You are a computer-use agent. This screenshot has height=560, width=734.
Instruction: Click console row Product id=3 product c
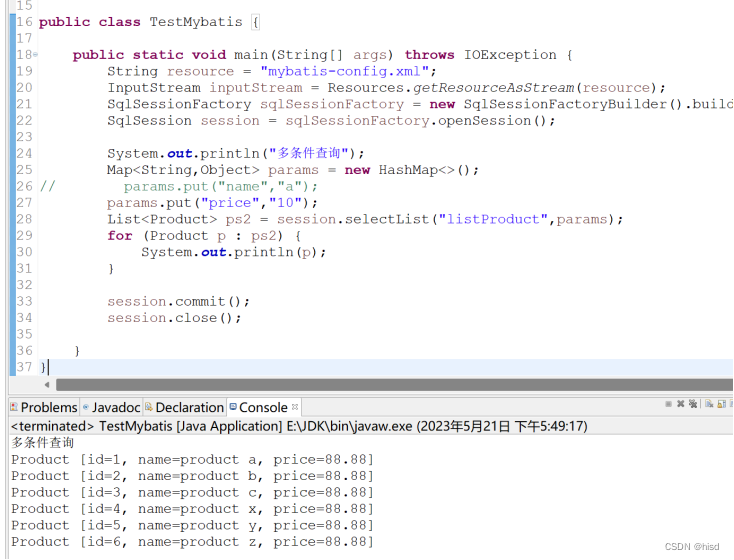192,492
